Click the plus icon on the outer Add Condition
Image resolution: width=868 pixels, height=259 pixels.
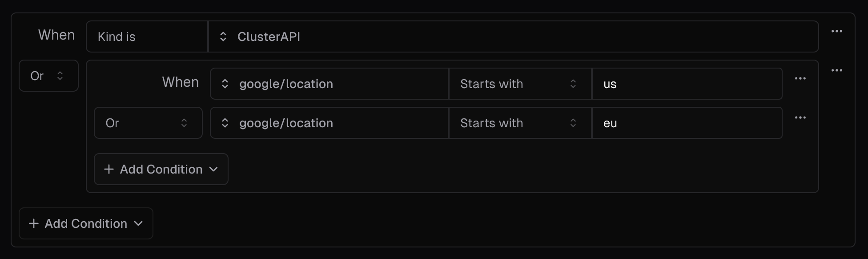click(33, 223)
